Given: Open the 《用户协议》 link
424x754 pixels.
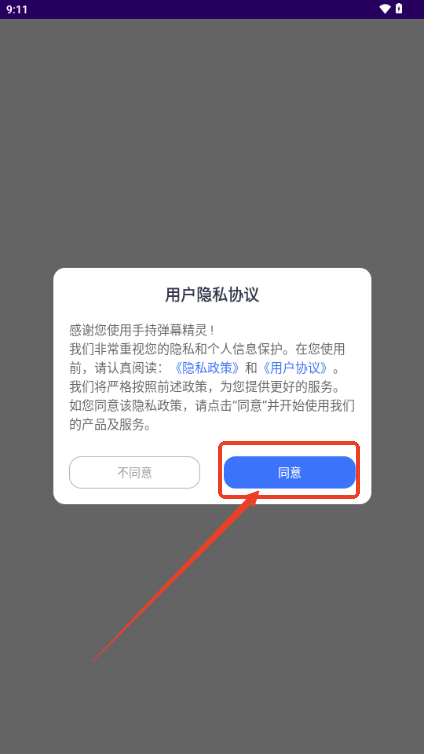Looking at the screenshot, I should coord(295,368).
